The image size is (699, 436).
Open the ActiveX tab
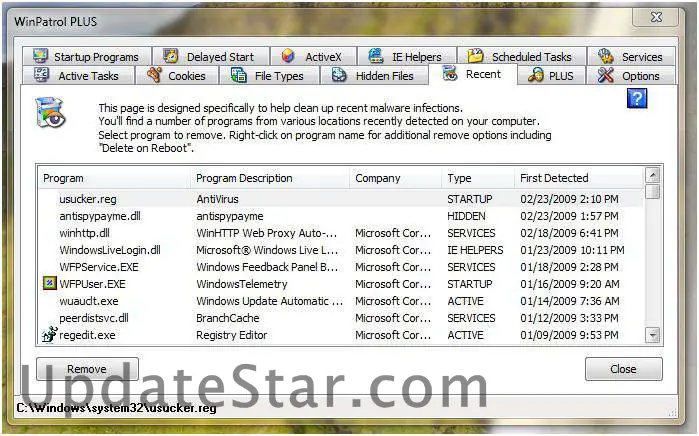coord(313,57)
